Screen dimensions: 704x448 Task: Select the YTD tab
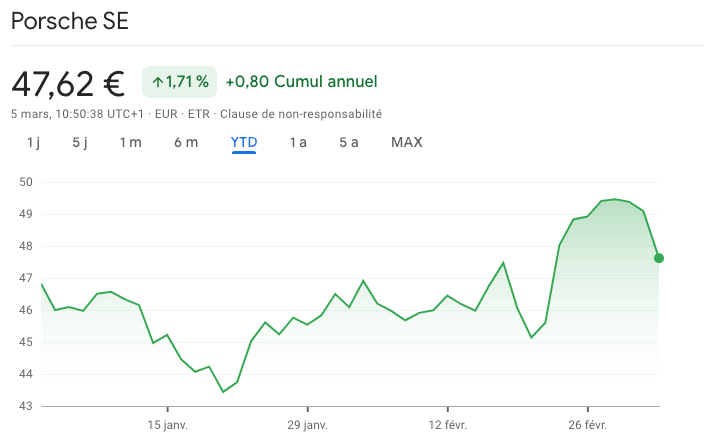pos(244,142)
